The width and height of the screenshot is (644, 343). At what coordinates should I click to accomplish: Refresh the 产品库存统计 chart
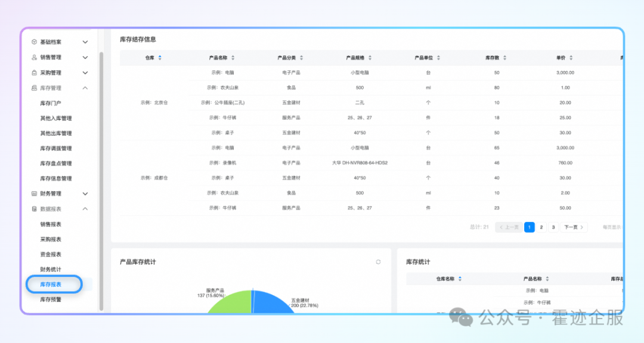[378, 262]
